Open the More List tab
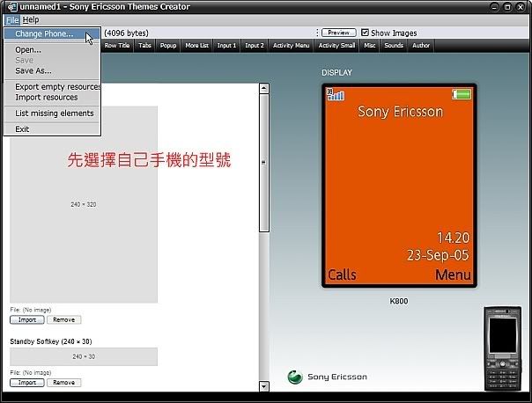The height and width of the screenshot is (403, 532). click(x=196, y=46)
